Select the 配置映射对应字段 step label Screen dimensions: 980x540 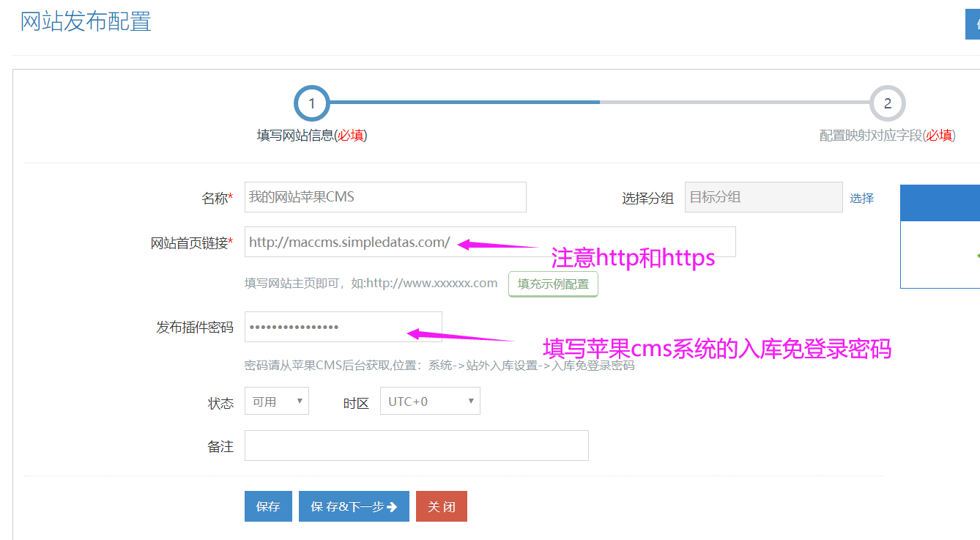[887, 136]
